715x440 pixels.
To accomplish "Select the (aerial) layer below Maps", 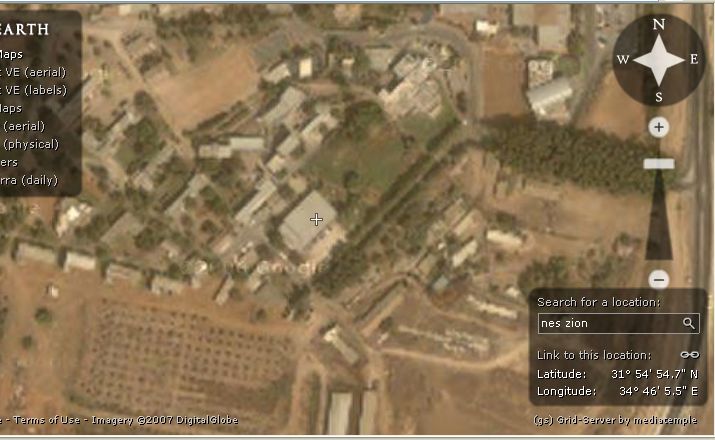I will (23, 126).
